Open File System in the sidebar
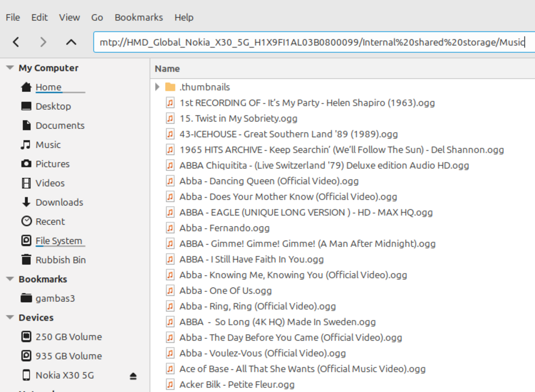 (59, 241)
